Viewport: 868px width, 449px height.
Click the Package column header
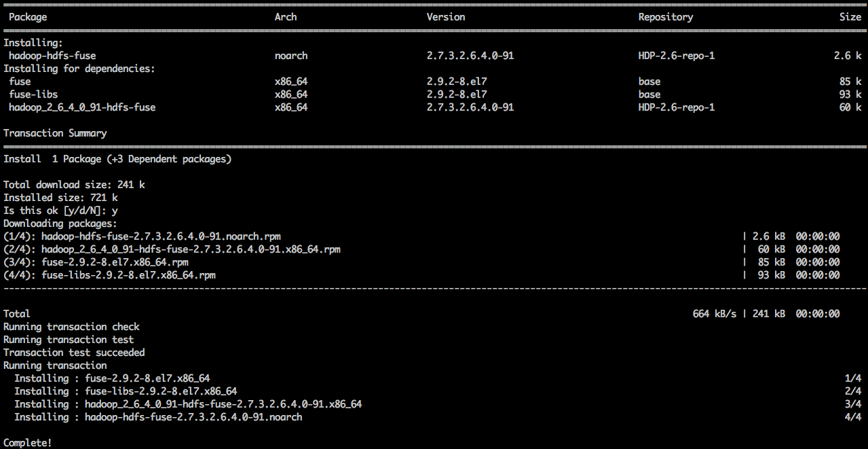[x=27, y=16]
